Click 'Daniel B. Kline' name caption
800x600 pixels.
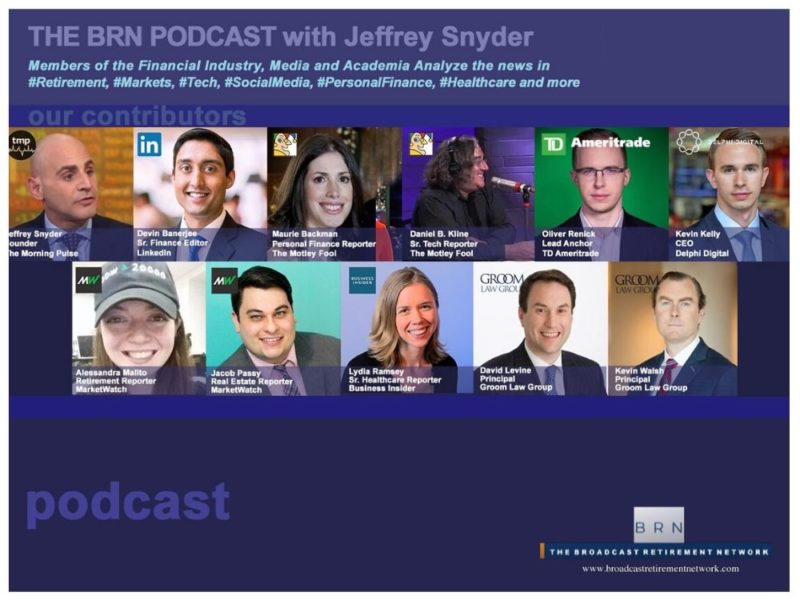pyautogui.click(x=439, y=234)
